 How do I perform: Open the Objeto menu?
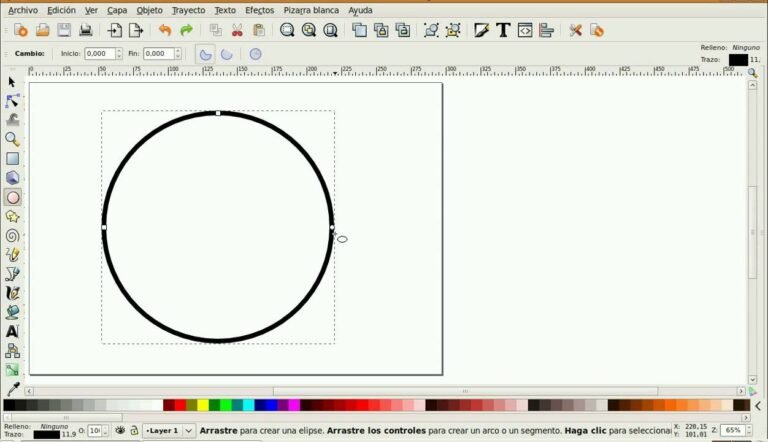[x=149, y=10]
